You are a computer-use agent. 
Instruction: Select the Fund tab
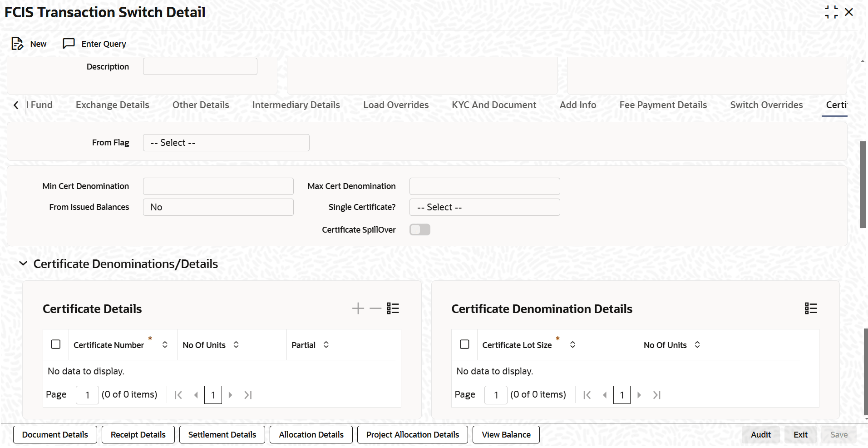41,105
